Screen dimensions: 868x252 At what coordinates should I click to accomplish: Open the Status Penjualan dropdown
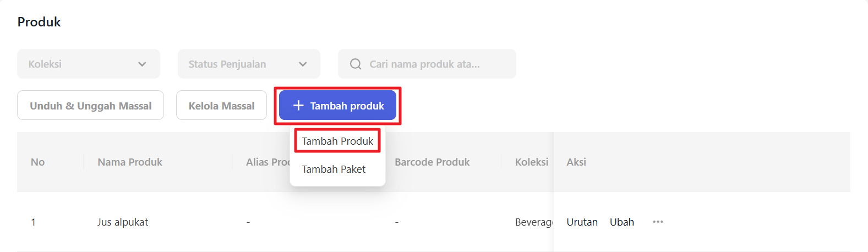[x=248, y=64]
